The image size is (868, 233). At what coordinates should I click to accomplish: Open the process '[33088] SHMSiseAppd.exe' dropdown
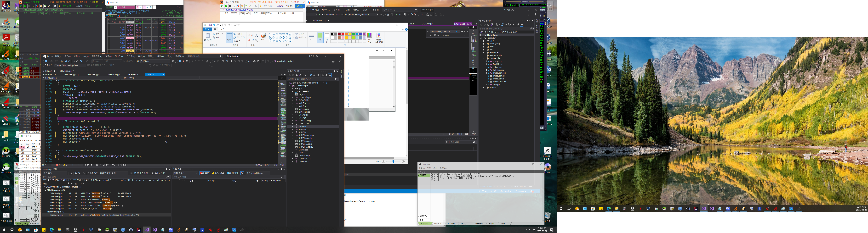(70, 65)
